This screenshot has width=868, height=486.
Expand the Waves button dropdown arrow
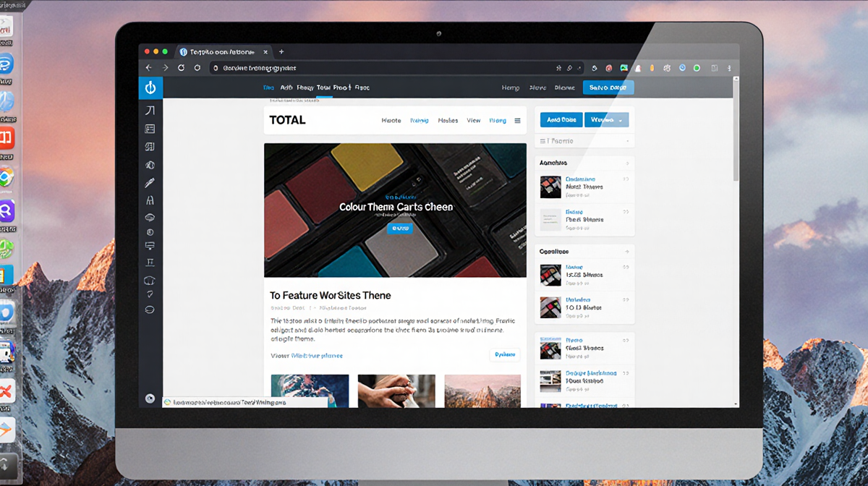pyautogui.click(x=619, y=119)
